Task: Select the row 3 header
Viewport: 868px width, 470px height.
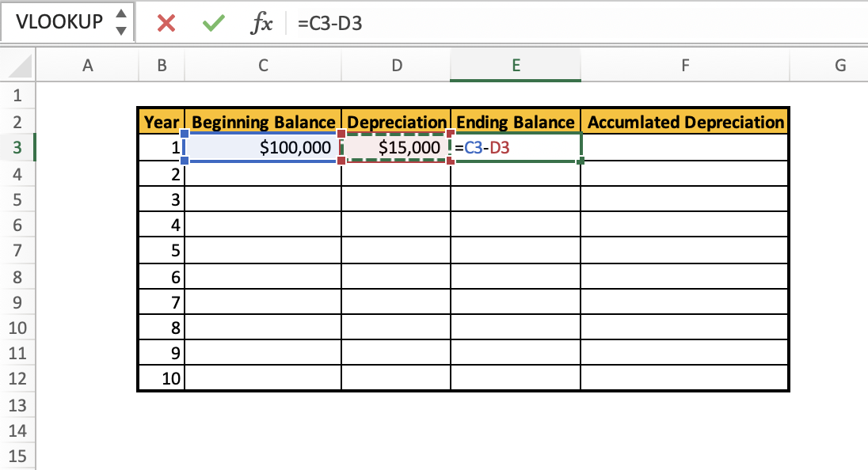Action: tap(17, 147)
